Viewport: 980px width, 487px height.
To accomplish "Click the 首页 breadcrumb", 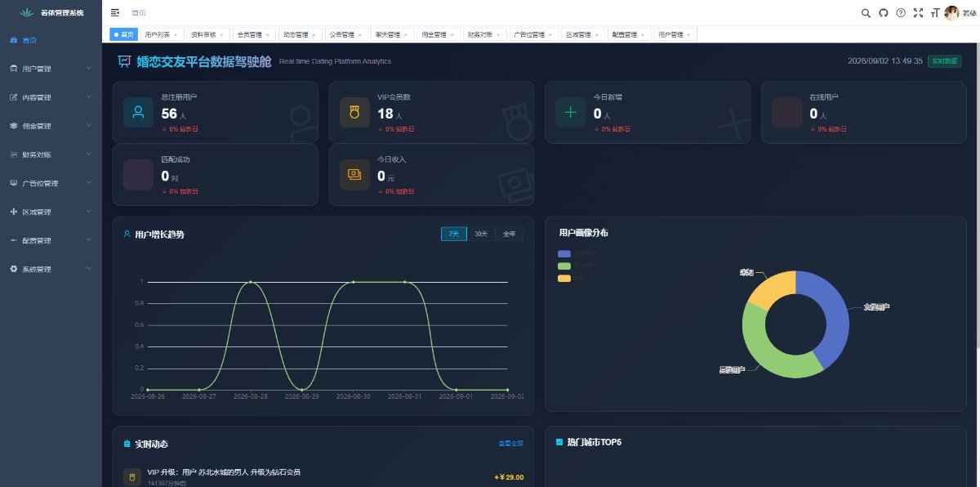I will tap(139, 13).
